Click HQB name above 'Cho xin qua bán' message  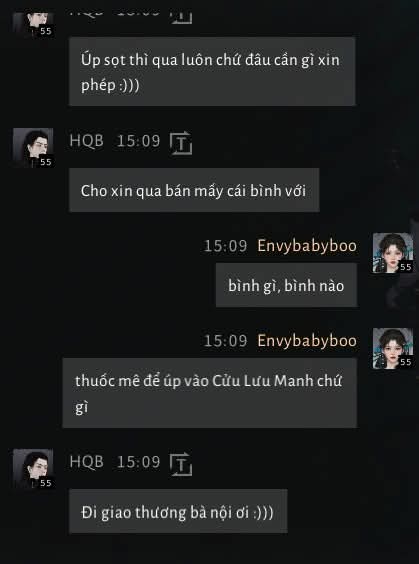(x=86, y=141)
